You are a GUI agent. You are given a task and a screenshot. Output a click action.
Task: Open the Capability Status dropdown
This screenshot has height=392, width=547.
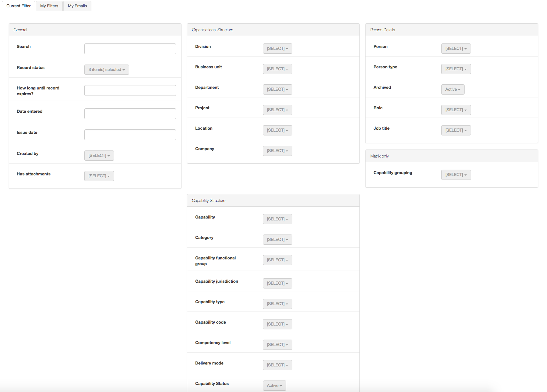(x=274, y=386)
